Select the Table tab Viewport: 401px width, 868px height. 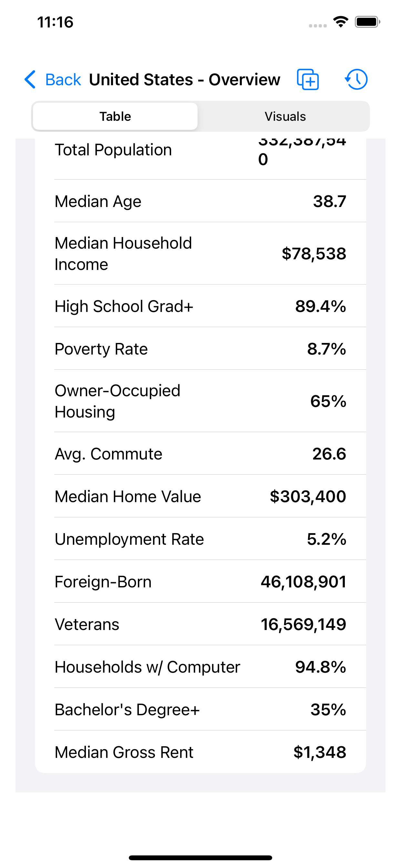pyautogui.click(x=115, y=116)
